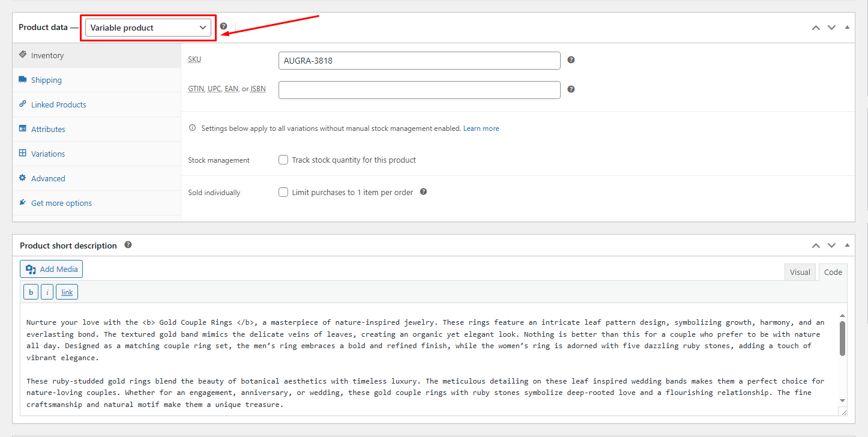Focus the SKU input field
This screenshot has width=868, height=437.
[x=419, y=61]
